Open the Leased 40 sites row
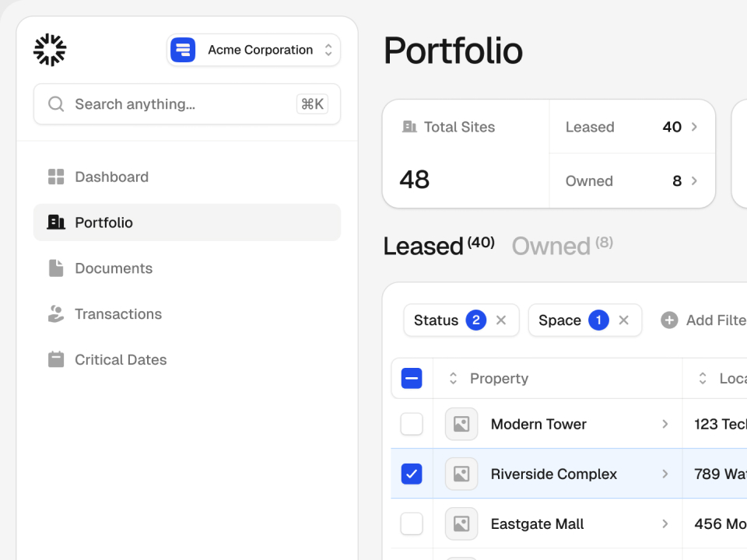The image size is (747, 560). point(632,127)
